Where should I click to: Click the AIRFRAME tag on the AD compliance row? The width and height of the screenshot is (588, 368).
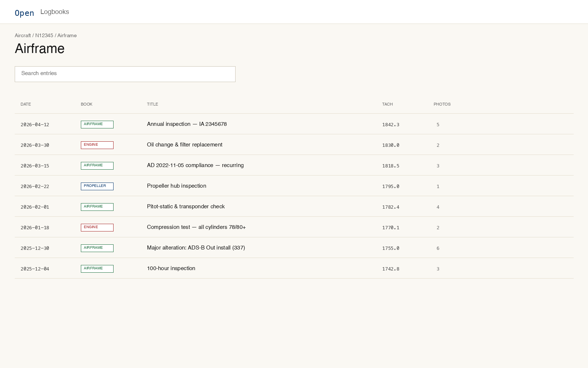97,166
